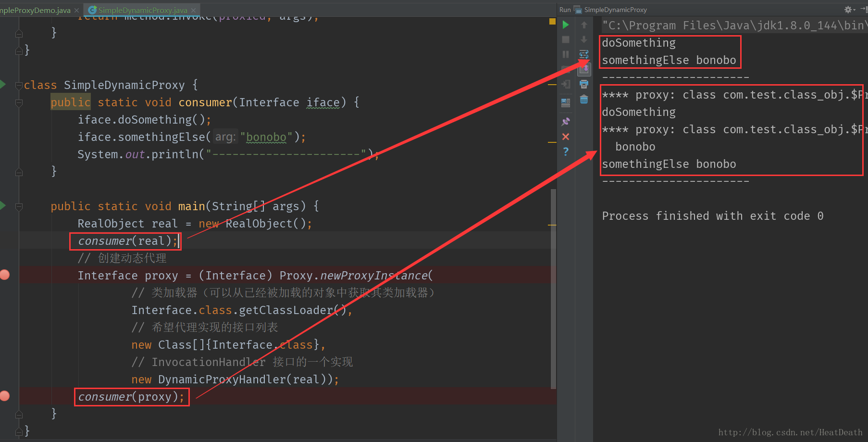
Task: Click the iface.doSomething() line
Action: pyautogui.click(x=144, y=120)
